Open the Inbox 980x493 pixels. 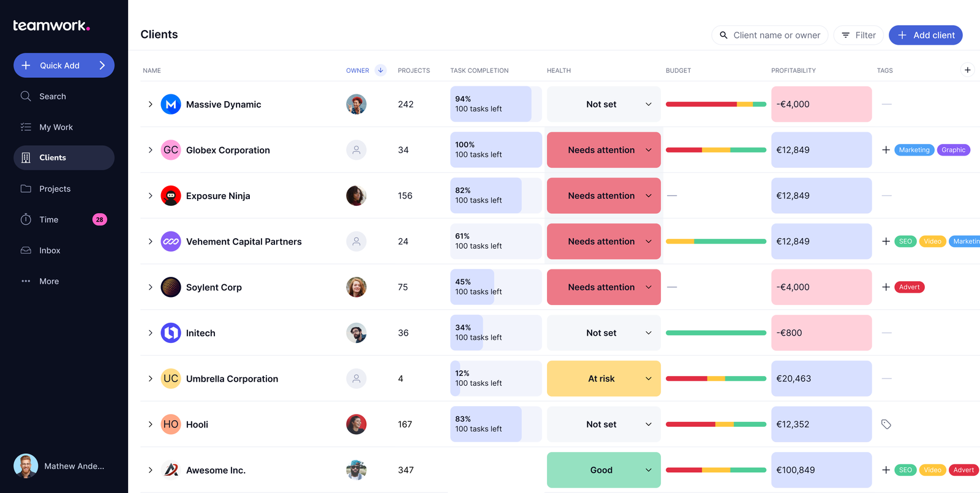pyautogui.click(x=64, y=250)
